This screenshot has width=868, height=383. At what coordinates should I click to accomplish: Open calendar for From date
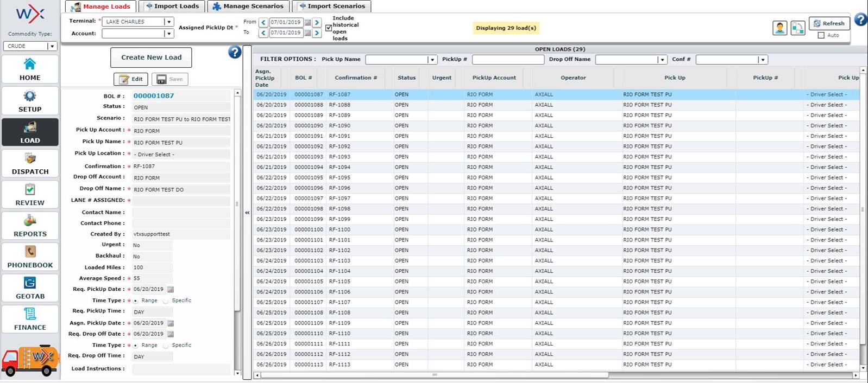click(x=307, y=22)
